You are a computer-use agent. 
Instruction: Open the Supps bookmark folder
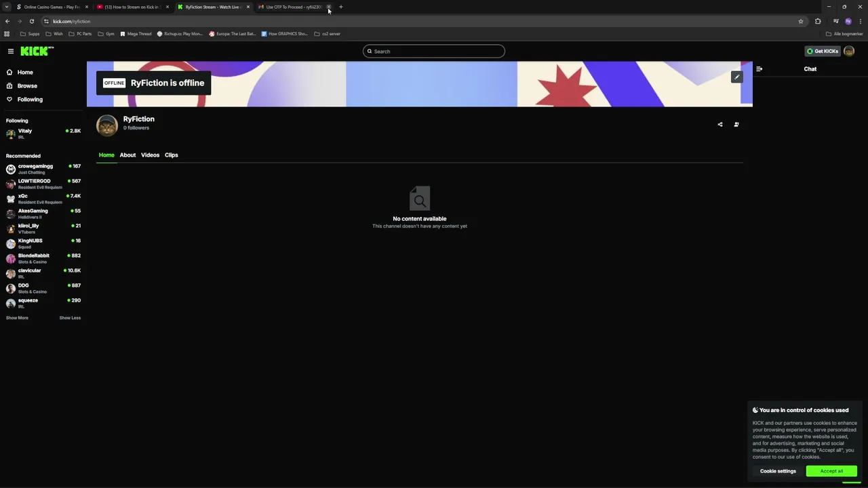(30, 34)
